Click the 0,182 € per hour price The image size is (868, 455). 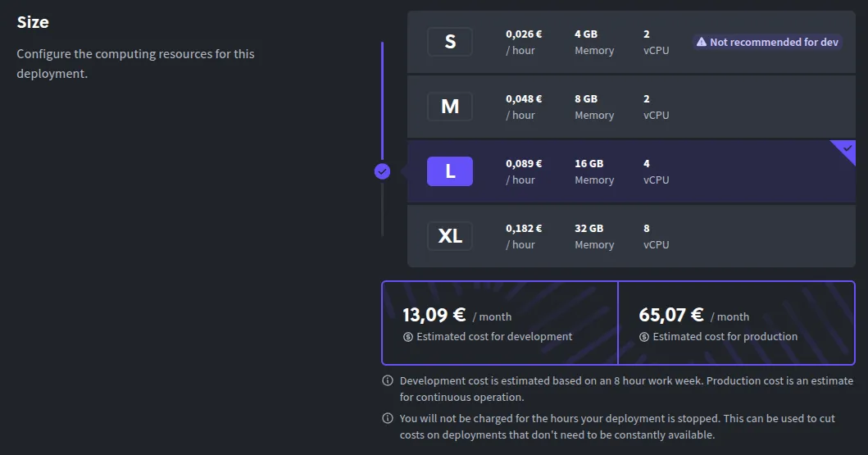524,236
